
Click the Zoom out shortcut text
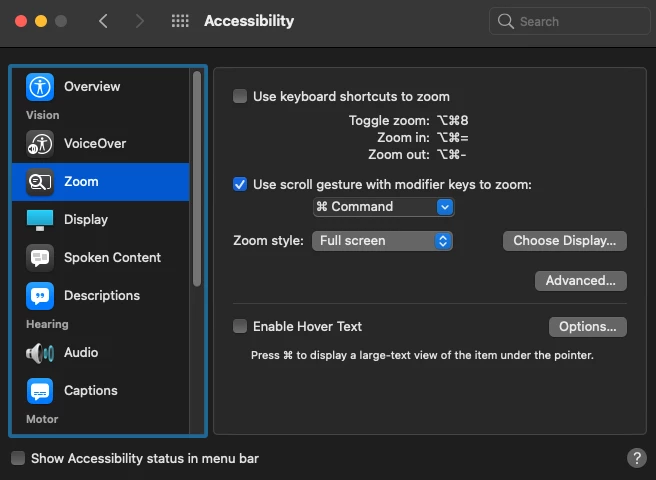(417, 155)
